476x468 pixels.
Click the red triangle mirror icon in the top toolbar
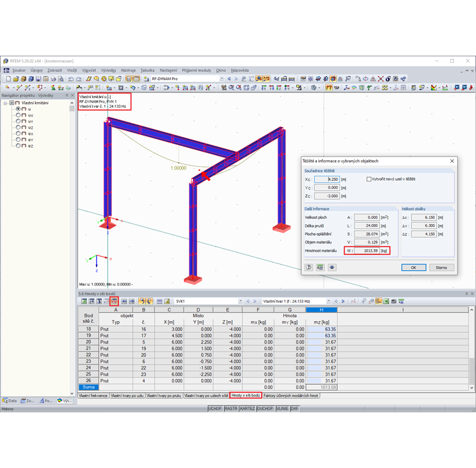coord(373,79)
